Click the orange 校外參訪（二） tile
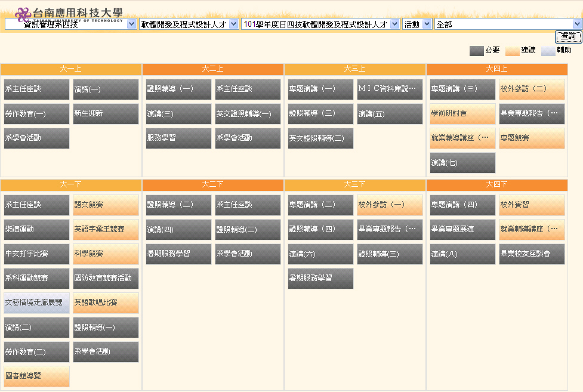583x392 pixels. (532, 89)
